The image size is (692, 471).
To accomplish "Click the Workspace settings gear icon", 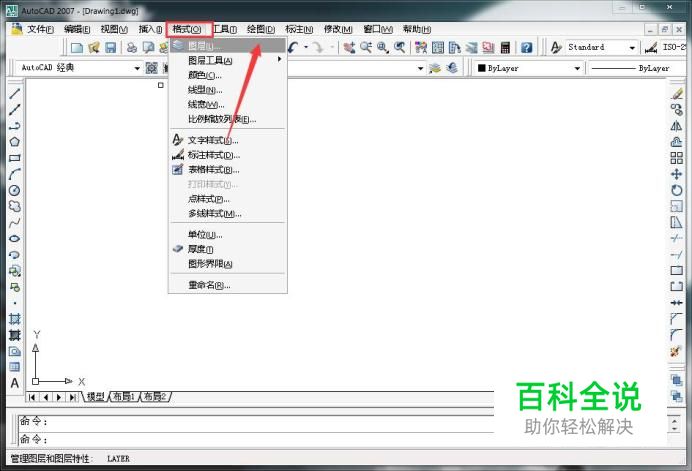I will [151, 68].
